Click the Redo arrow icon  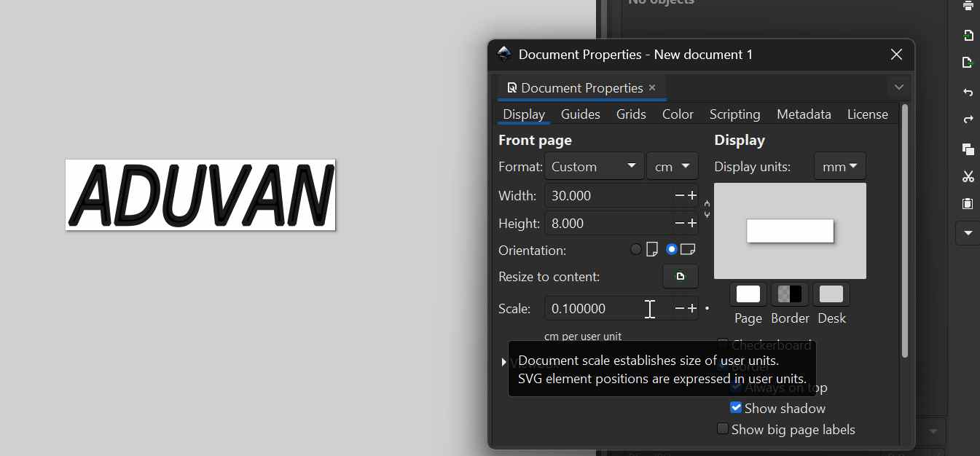(x=968, y=119)
